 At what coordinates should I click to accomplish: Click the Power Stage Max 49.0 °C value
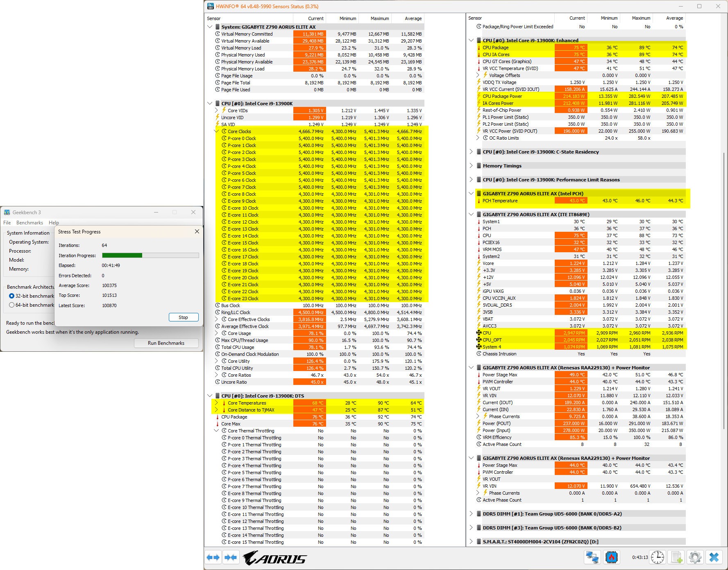(x=571, y=375)
